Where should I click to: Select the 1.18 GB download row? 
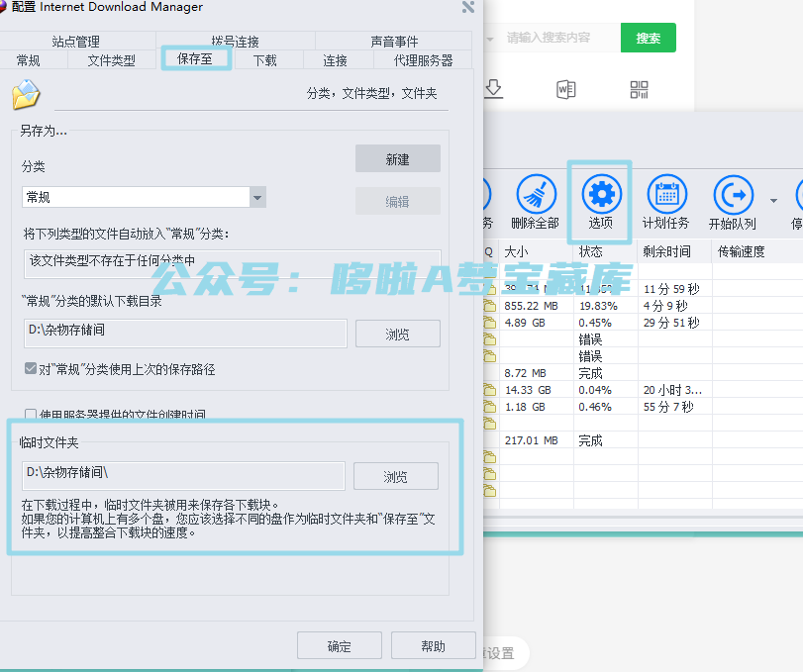[x=644, y=407]
